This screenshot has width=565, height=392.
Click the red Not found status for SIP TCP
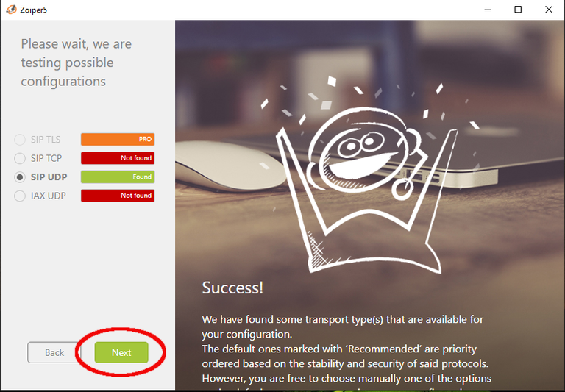click(118, 158)
